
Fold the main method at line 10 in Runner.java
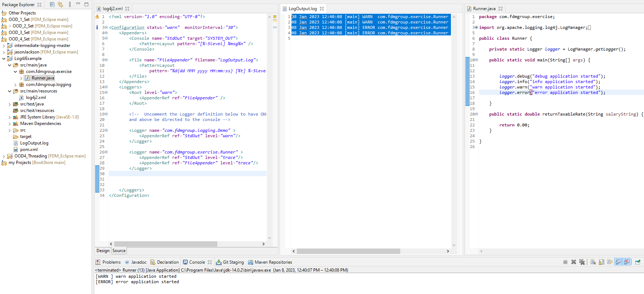(x=476, y=60)
